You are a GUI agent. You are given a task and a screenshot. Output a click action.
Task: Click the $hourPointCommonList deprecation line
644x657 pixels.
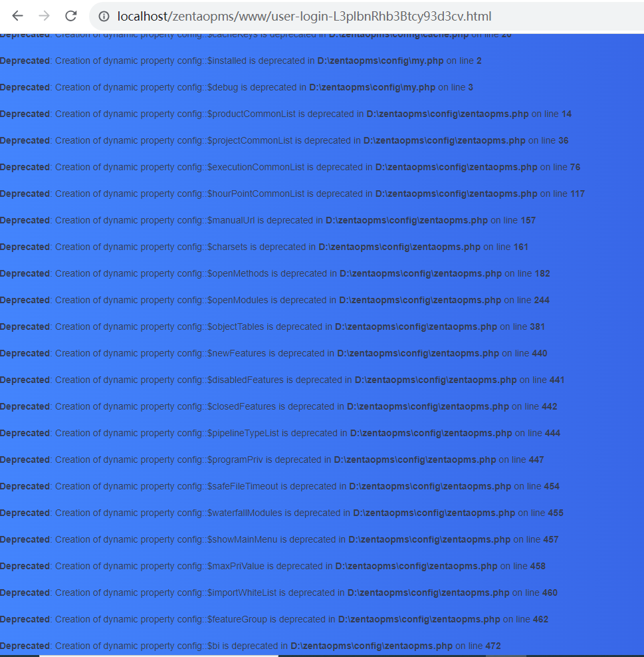click(x=292, y=194)
